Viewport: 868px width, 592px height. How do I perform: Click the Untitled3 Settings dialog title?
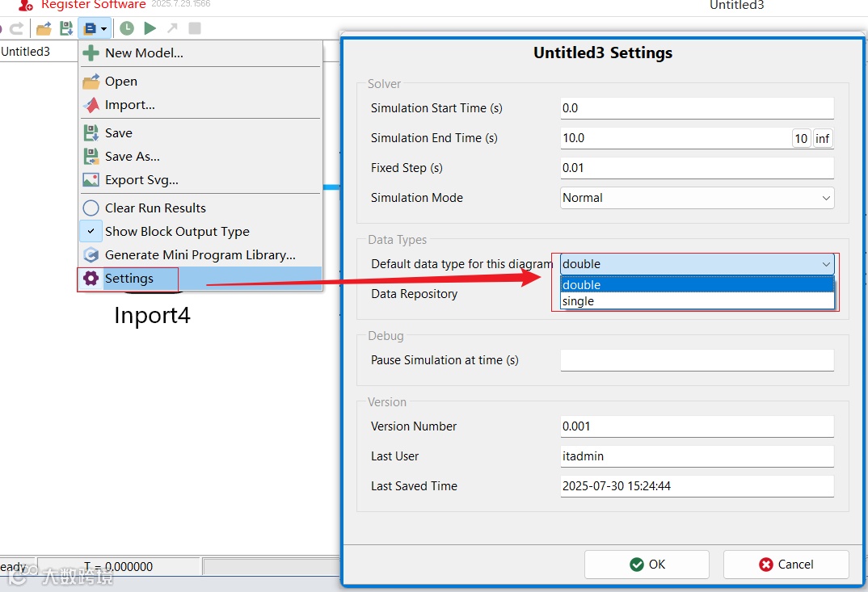[603, 52]
